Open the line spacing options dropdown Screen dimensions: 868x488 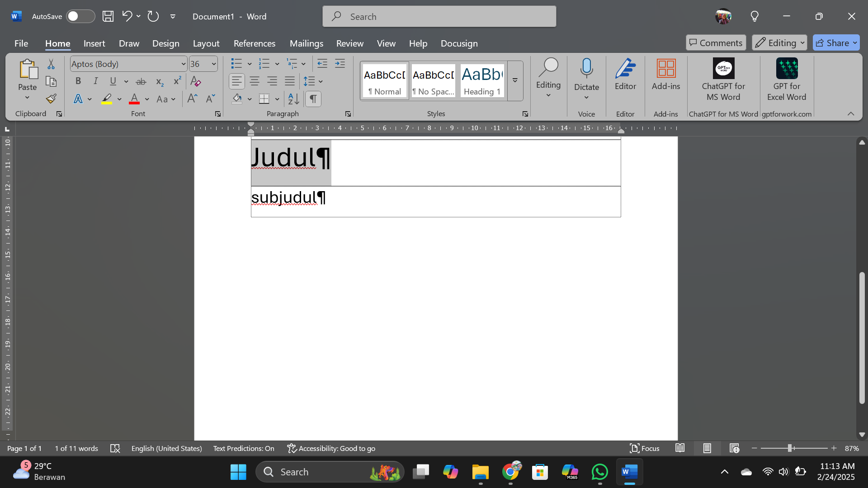pos(321,82)
